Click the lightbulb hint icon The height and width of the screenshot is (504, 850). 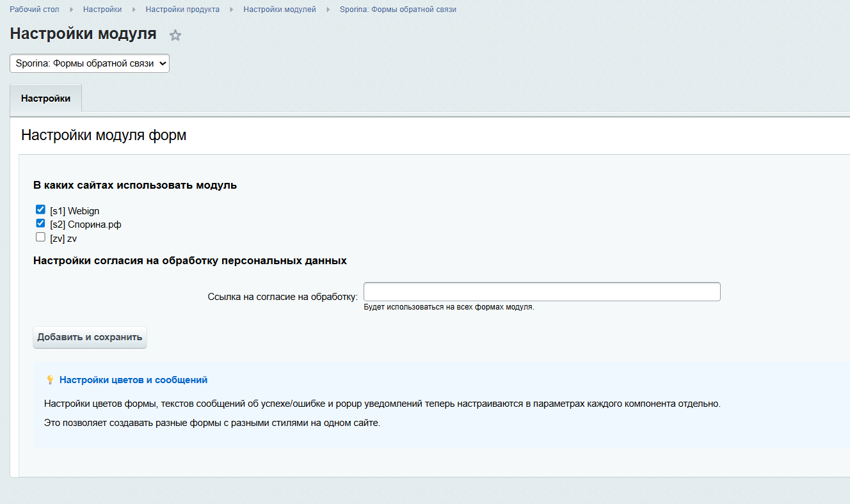pos(50,380)
